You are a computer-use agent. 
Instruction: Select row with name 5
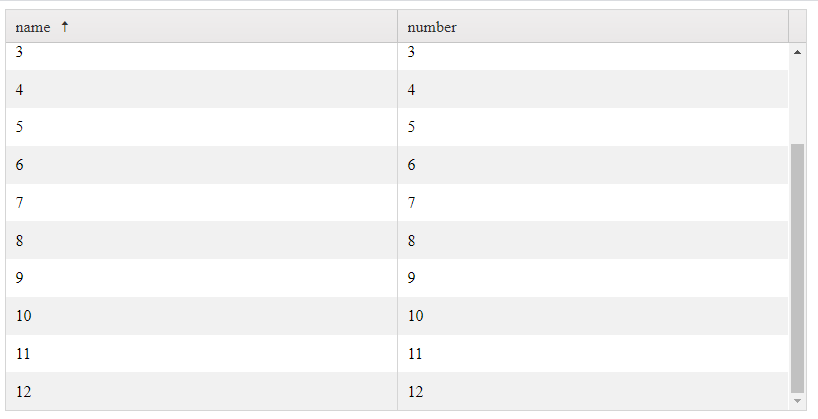click(x=200, y=127)
